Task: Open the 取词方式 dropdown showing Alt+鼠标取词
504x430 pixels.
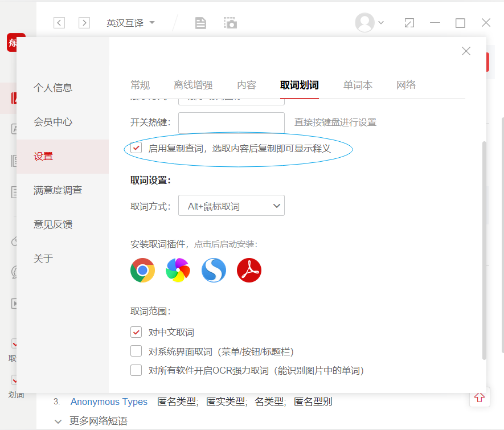Action: (231, 206)
